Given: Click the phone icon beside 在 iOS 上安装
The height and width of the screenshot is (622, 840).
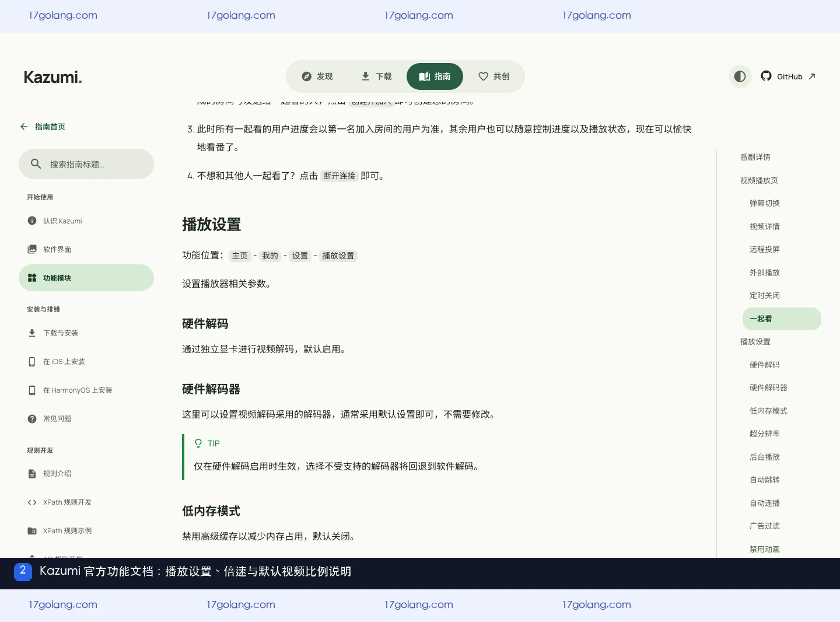Looking at the screenshot, I should [32, 361].
